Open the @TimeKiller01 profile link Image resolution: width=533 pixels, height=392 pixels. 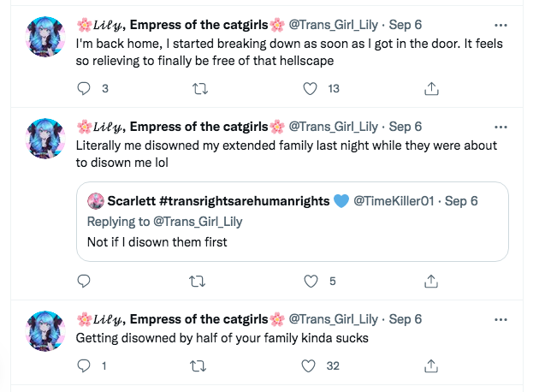pyautogui.click(x=394, y=201)
